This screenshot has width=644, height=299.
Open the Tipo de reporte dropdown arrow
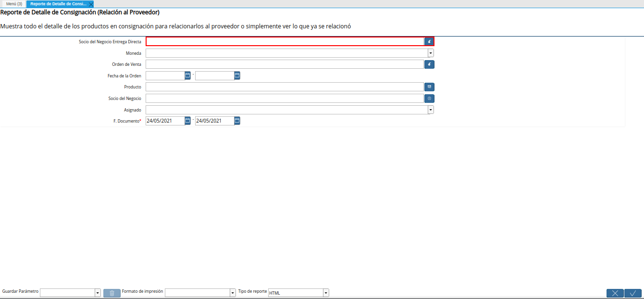click(326, 293)
